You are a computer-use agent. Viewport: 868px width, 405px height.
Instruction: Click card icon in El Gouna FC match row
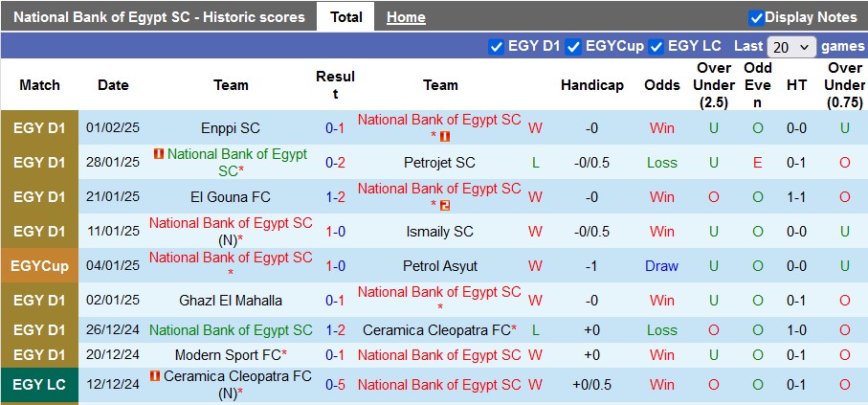pos(445,205)
